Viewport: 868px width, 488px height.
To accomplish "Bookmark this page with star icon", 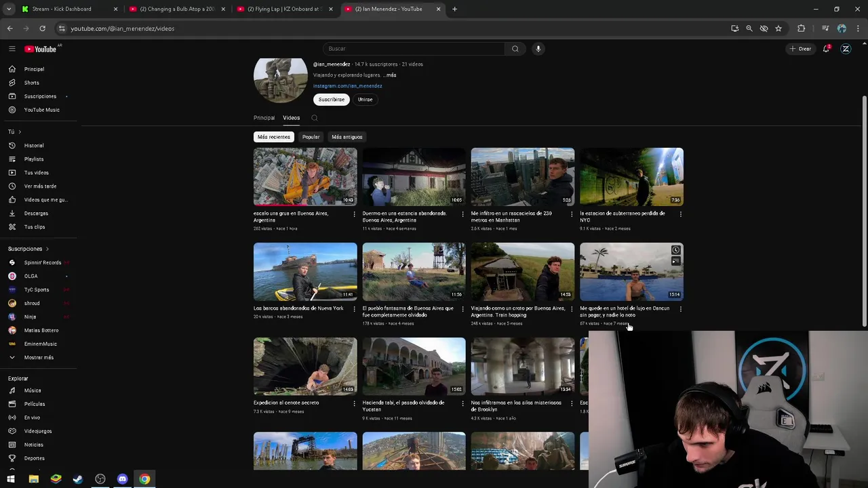I will [778, 28].
